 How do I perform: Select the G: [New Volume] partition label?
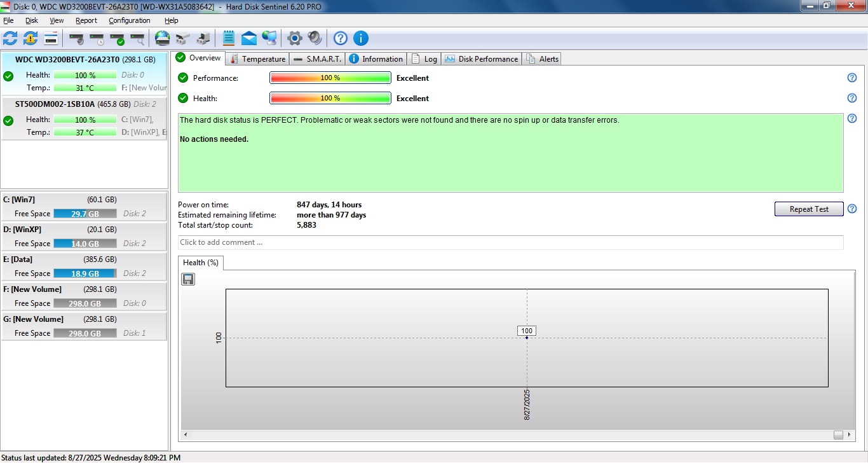(x=33, y=319)
